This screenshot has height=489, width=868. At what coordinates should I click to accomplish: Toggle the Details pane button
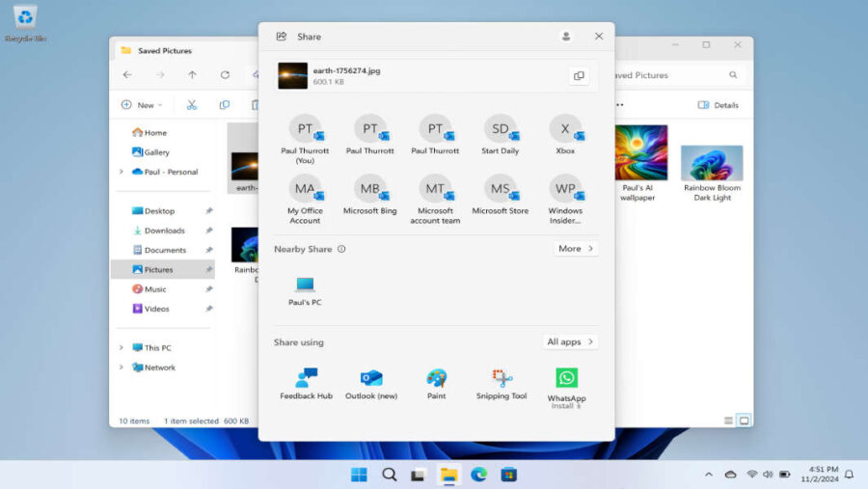pos(718,105)
